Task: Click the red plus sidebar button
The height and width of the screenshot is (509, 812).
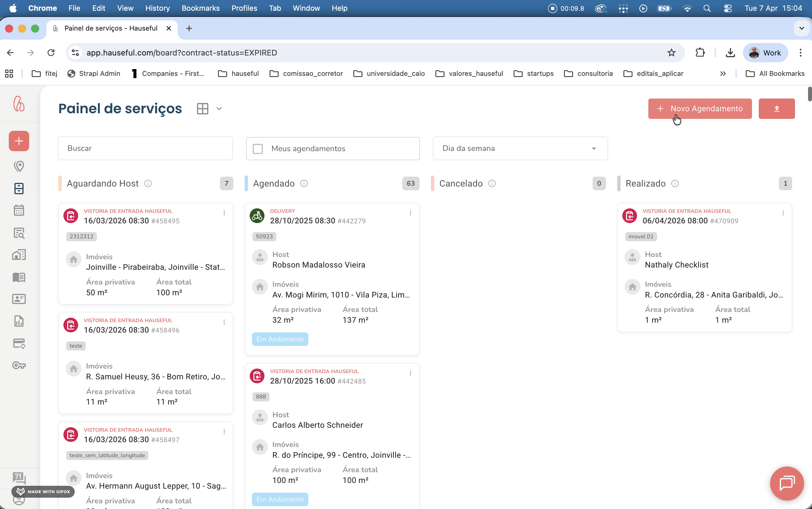Action: pos(19,141)
